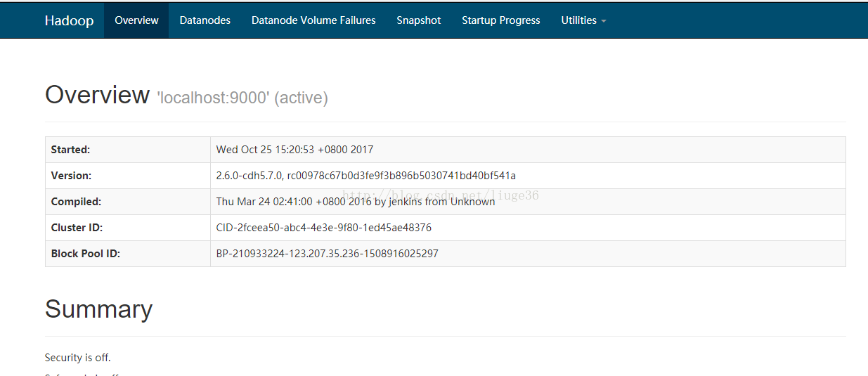Viewport: 868px width, 376px height.
Task: Click the Started: row label
Action: click(70, 150)
